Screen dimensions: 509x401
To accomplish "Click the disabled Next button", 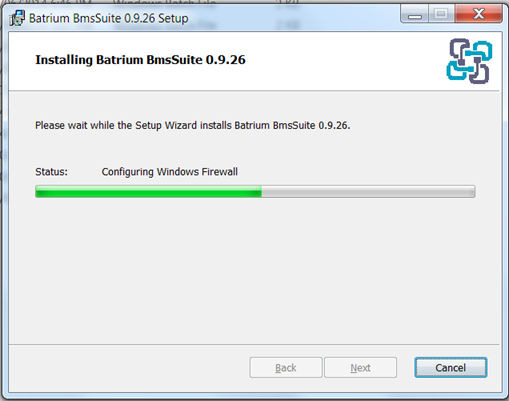I will coord(360,368).
